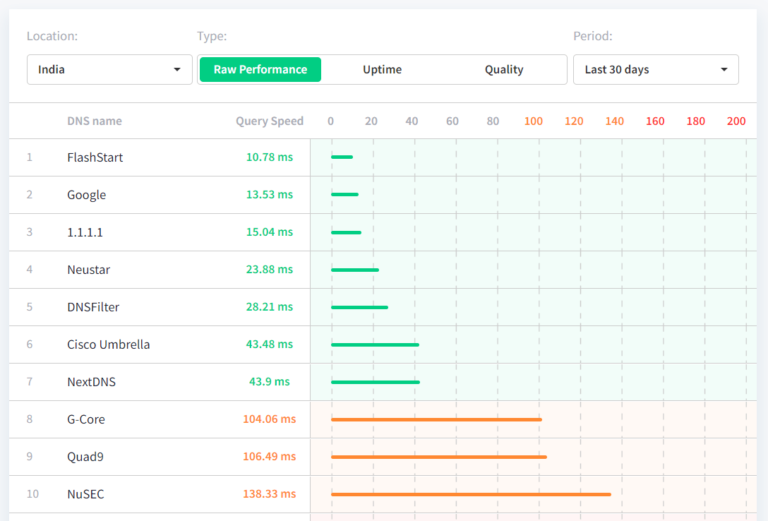The image size is (768, 521).
Task: Click the Period label
Action: 593,36
